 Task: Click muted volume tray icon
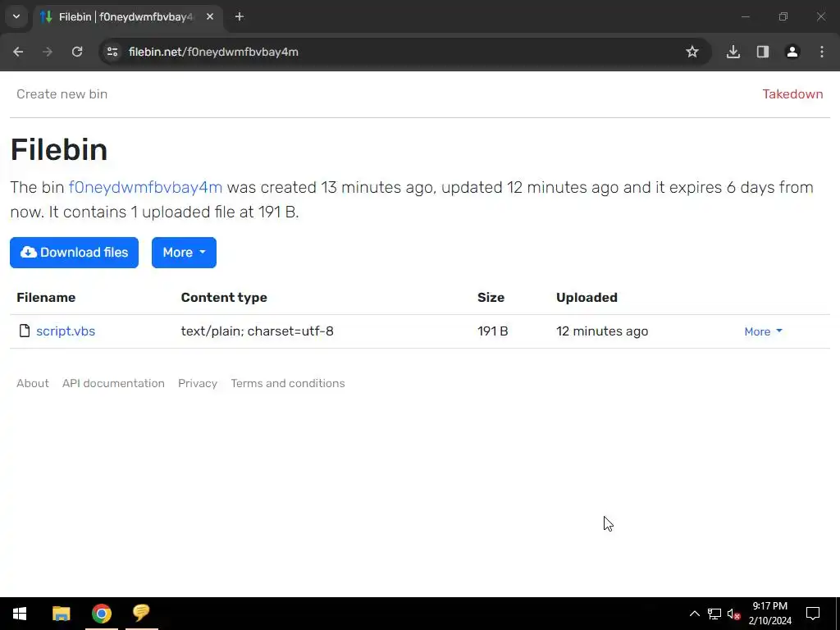[x=733, y=614]
